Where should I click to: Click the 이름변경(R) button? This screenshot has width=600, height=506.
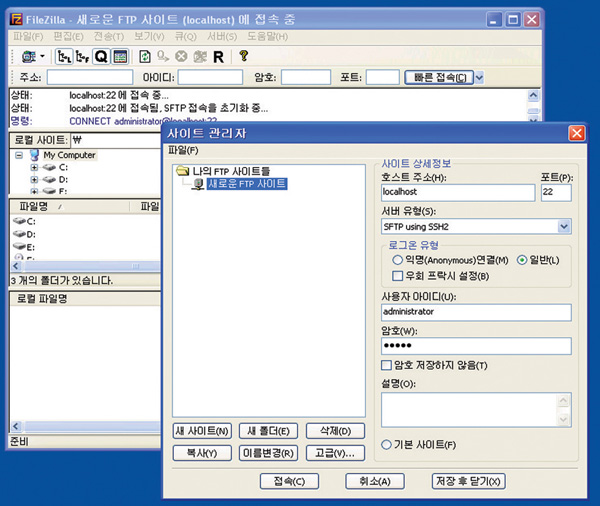coord(268,453)
